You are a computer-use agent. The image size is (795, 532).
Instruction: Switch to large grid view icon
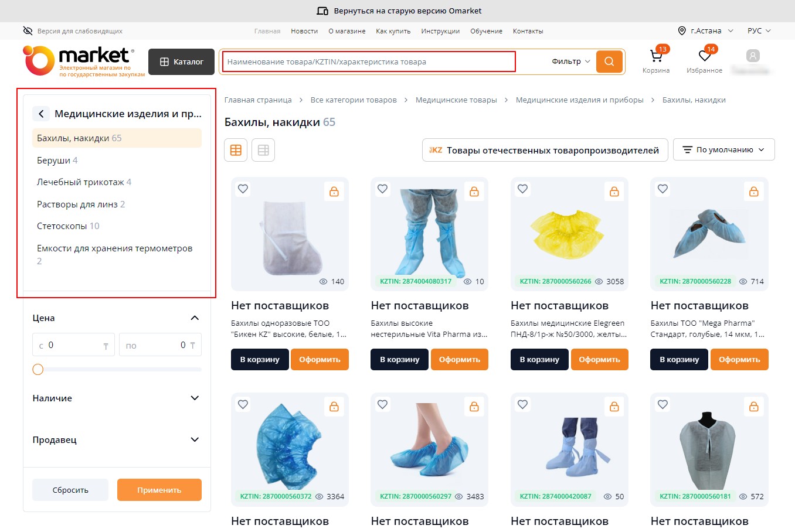pos(236,150)
